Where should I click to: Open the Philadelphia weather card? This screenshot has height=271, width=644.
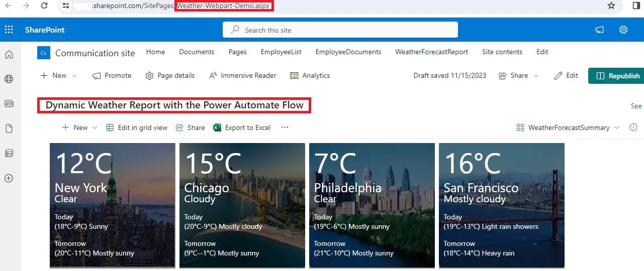coord(372,205)
